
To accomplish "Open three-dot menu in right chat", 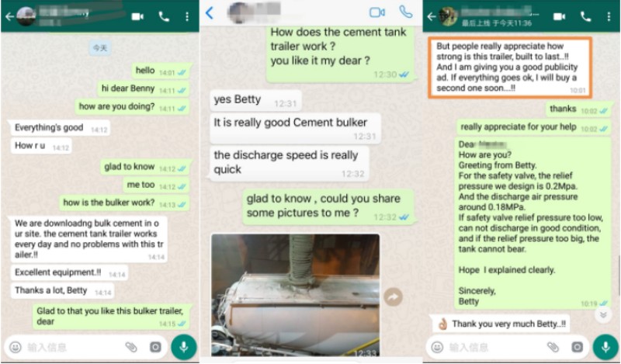I will (x=609, y=16).
